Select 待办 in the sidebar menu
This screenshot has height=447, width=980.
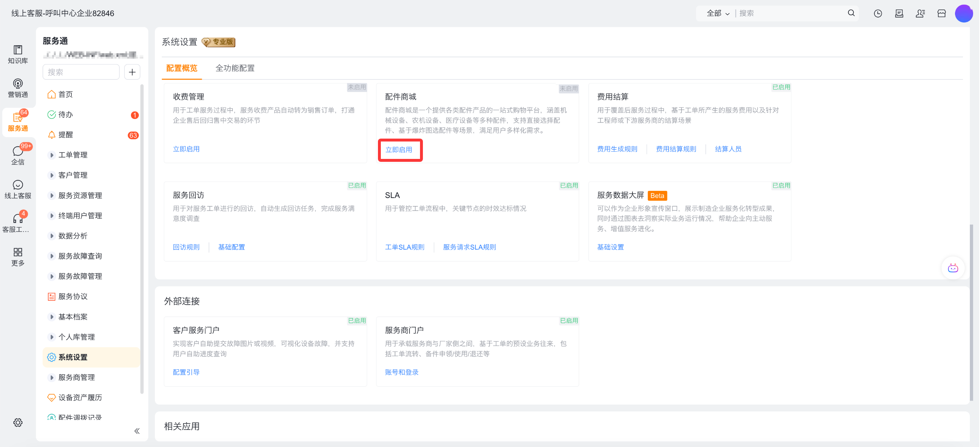(x=65, y=115)
